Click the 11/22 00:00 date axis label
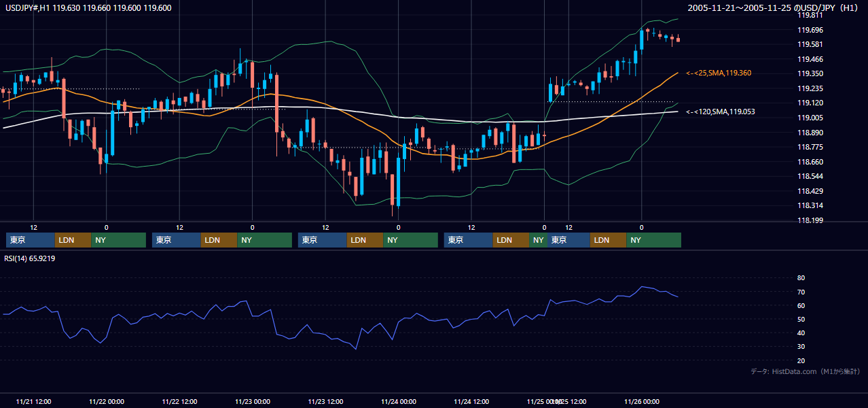The width and height of the screenshot is (868, 408). pyautogui.click(x=107, y=401)
